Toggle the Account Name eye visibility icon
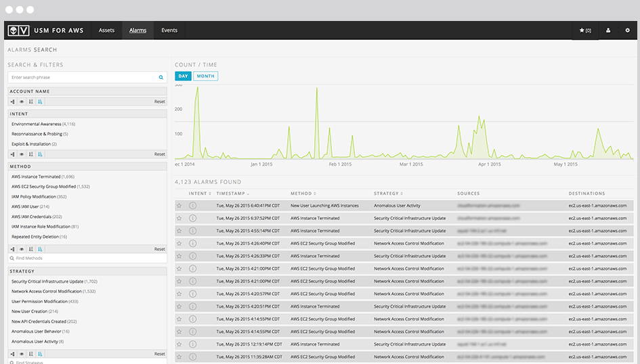 [22, 101]
